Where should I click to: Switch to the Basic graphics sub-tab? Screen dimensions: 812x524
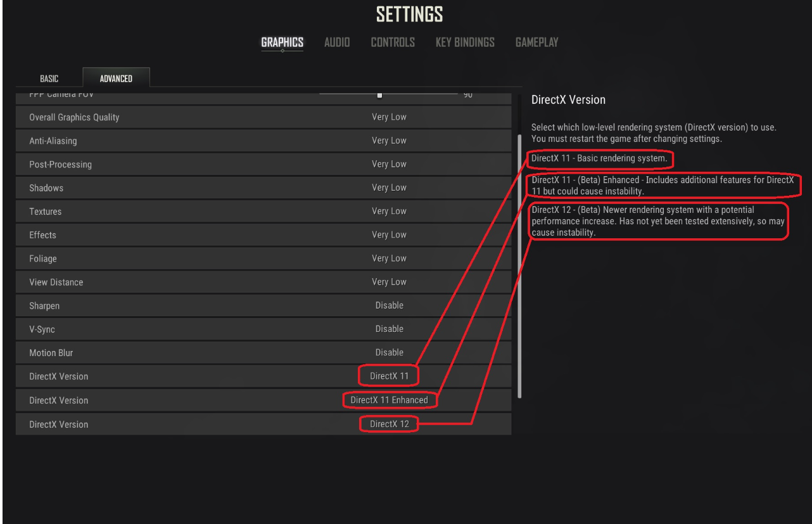tap(49, 79)
